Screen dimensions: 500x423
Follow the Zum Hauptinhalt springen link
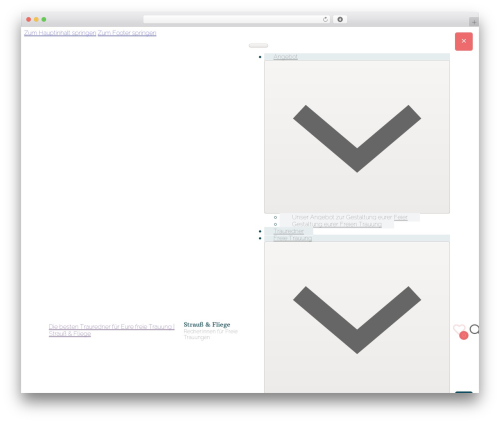(x=60, y=33)
